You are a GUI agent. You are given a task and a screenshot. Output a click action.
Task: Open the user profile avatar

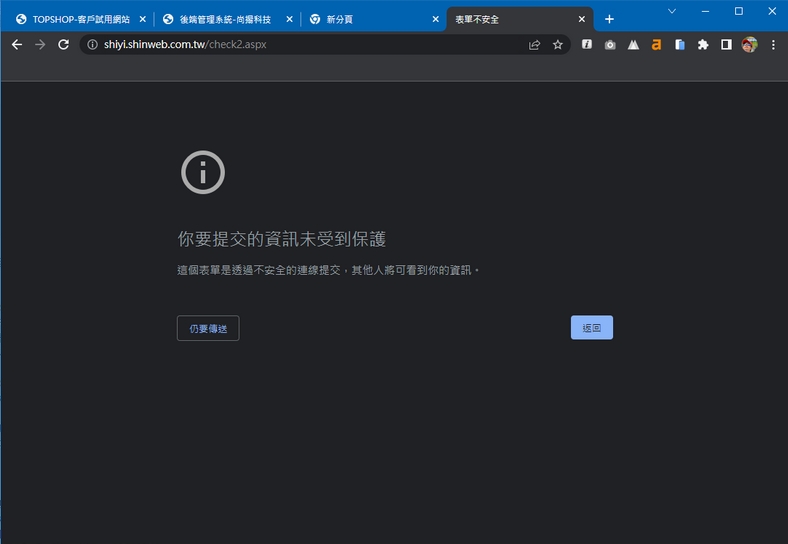coord(750,45)
